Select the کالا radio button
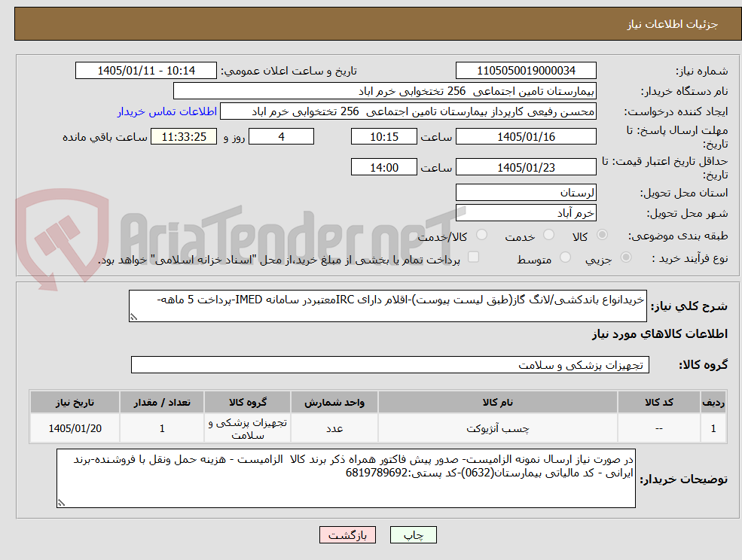The image size is (742, 560). coord(603,235)
